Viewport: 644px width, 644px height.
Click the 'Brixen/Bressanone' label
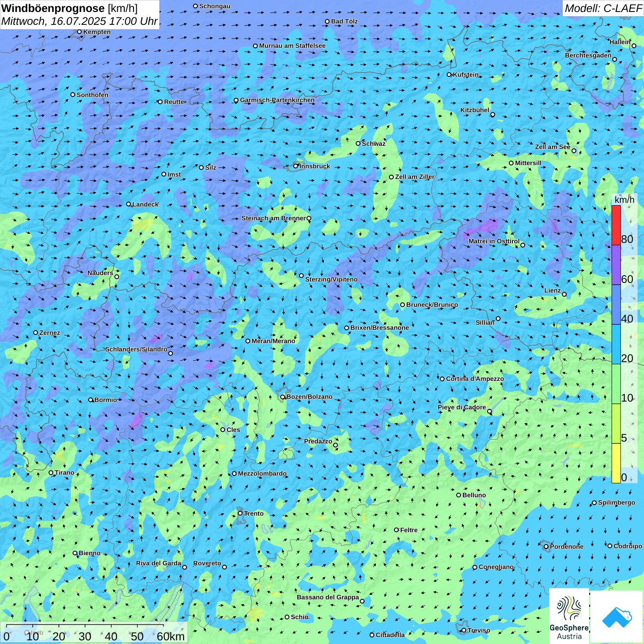pos(379,328)
